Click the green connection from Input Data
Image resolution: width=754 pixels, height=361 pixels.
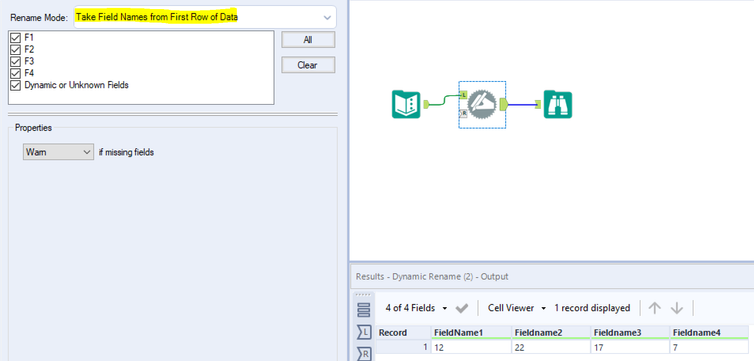pos(444,101)
